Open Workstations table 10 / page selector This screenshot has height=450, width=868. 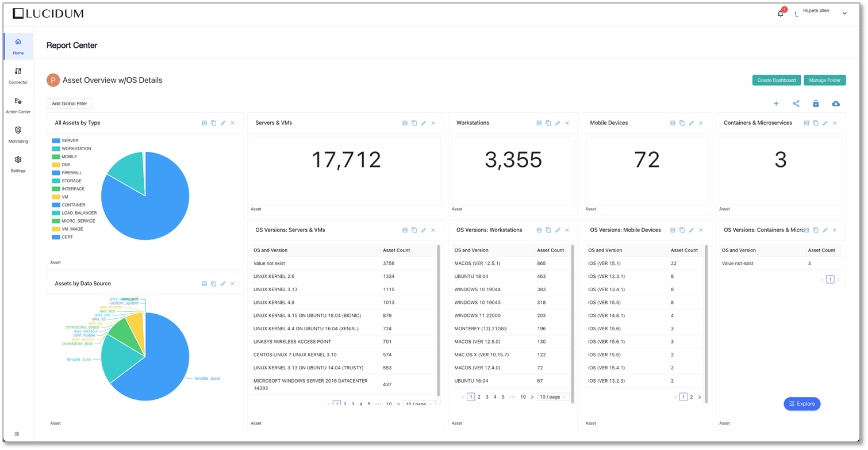(552, 397)
